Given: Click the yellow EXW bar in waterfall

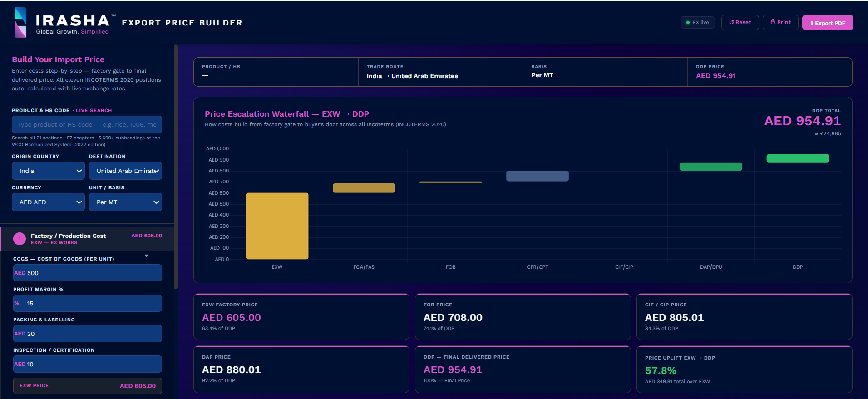Looking at the screenshot, I should click(x=277, y=226).
